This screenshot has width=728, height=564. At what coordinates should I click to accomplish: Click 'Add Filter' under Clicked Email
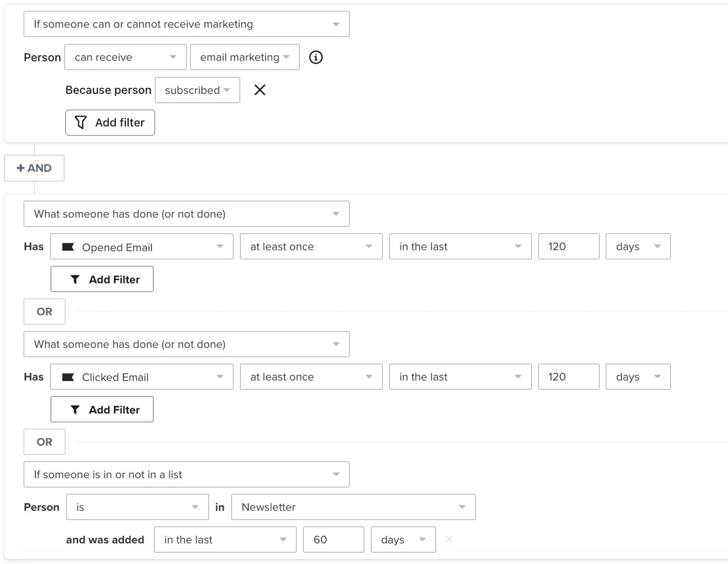(102, 409)
